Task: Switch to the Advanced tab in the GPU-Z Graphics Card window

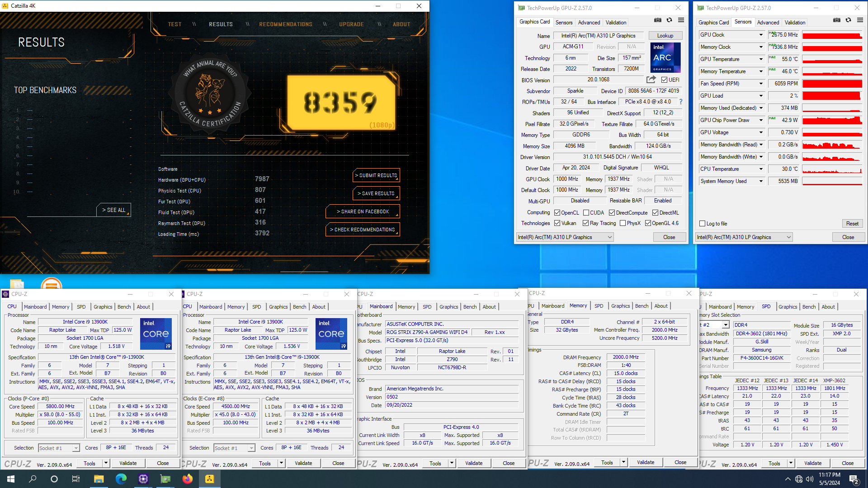Action: (589, 23)
